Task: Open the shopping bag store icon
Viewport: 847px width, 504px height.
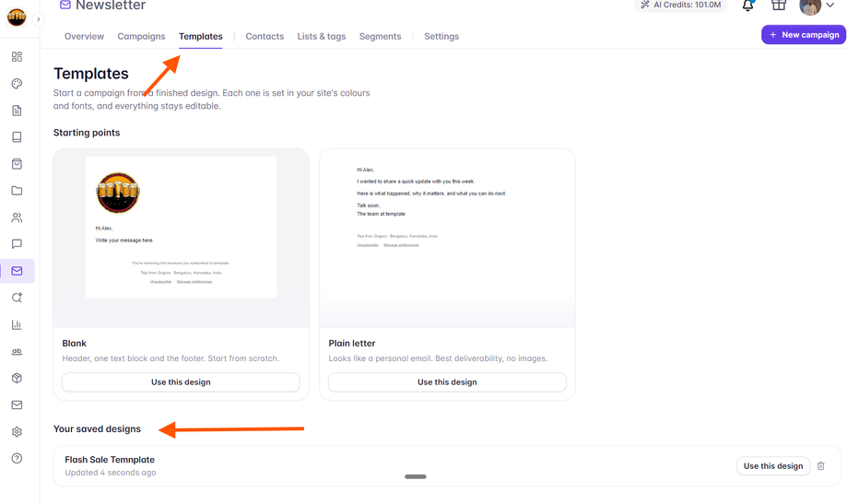Action: (x=17, y=164)
